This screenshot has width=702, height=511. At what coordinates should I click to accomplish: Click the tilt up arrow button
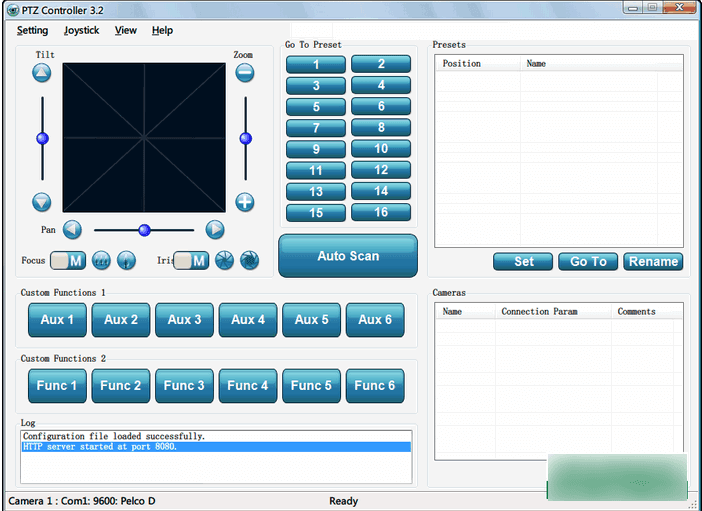41,72
